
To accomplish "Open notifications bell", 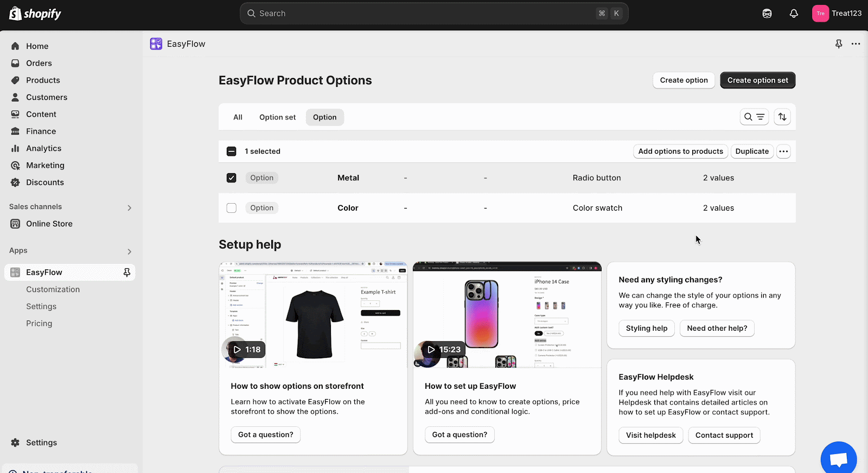I will coord(794,14).
